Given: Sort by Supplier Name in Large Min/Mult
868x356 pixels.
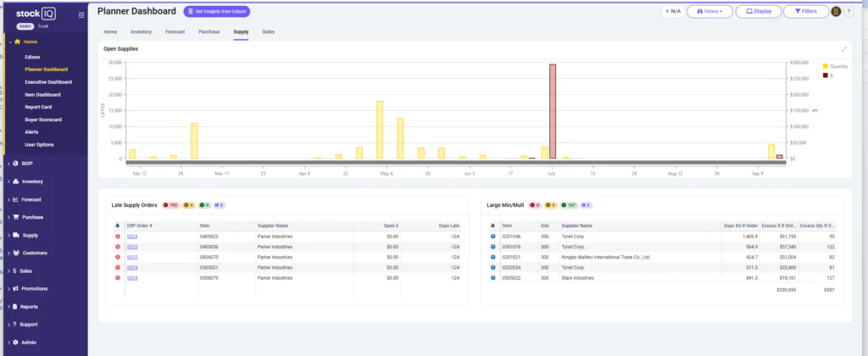Looking at the screenshot, I should (576, 226).
